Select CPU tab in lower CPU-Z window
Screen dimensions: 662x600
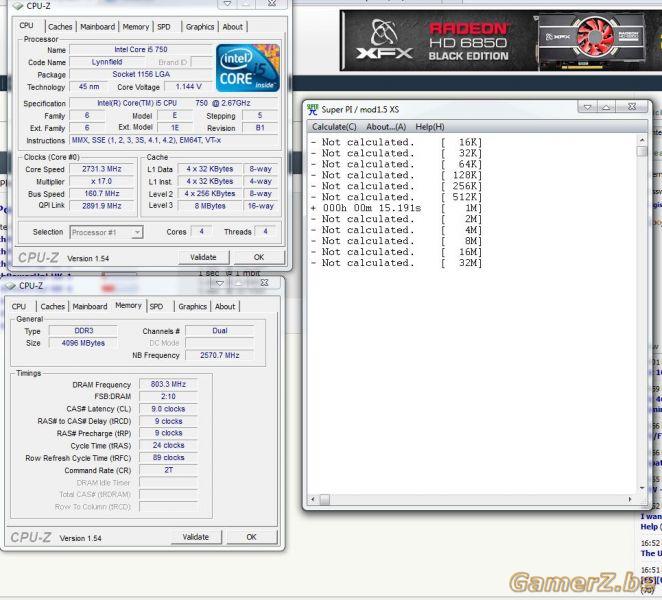[19, 306]
